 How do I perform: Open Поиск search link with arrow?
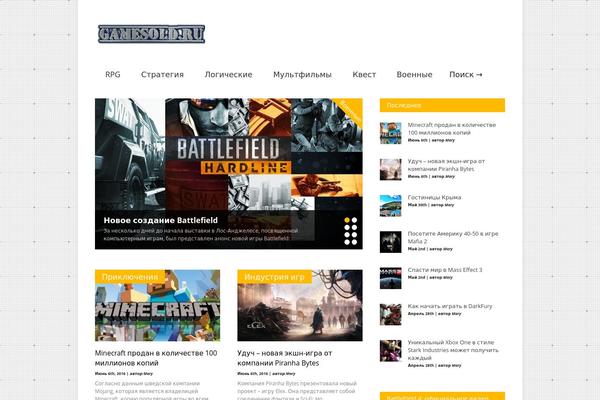[x=466, y=75]
